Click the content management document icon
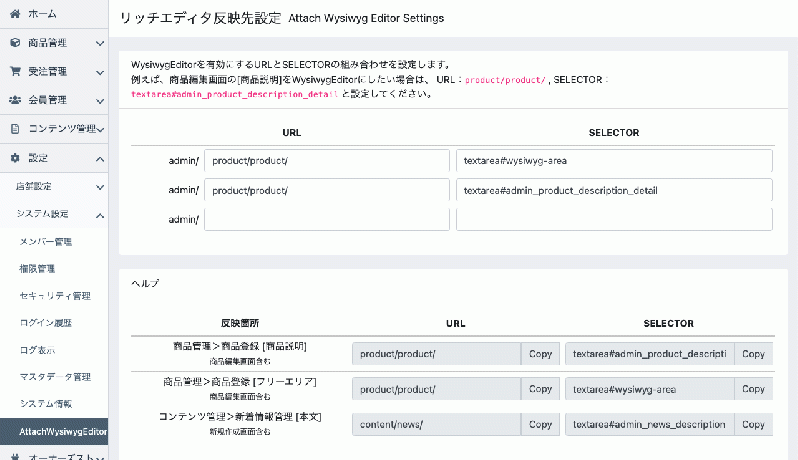The image size is (798, 460). coord(15,129)
